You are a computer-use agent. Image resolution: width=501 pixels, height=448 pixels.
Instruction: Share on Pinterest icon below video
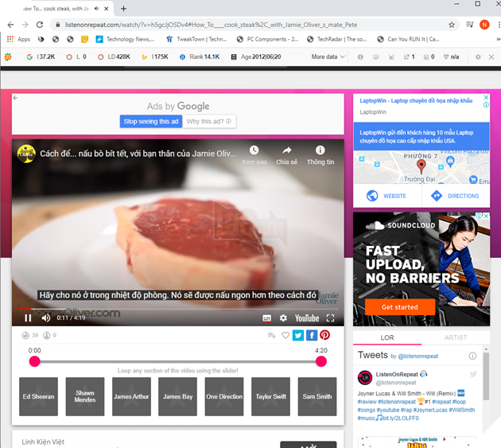coord(324,335)
